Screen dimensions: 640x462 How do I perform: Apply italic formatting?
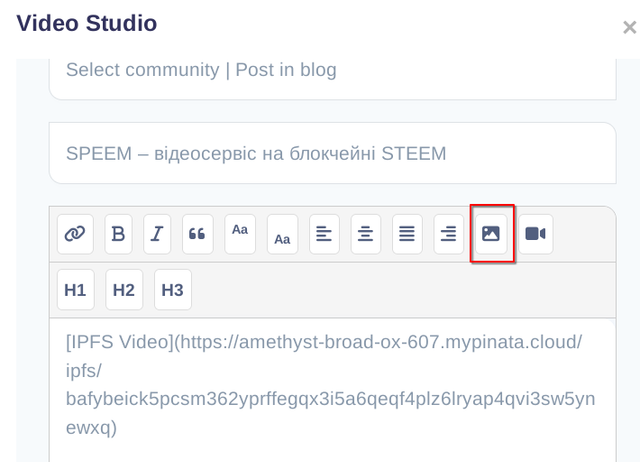[x=157, y=234]
